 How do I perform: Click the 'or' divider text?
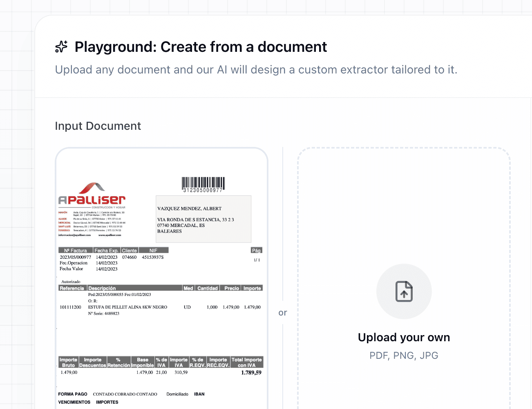[x=283, y=313]
